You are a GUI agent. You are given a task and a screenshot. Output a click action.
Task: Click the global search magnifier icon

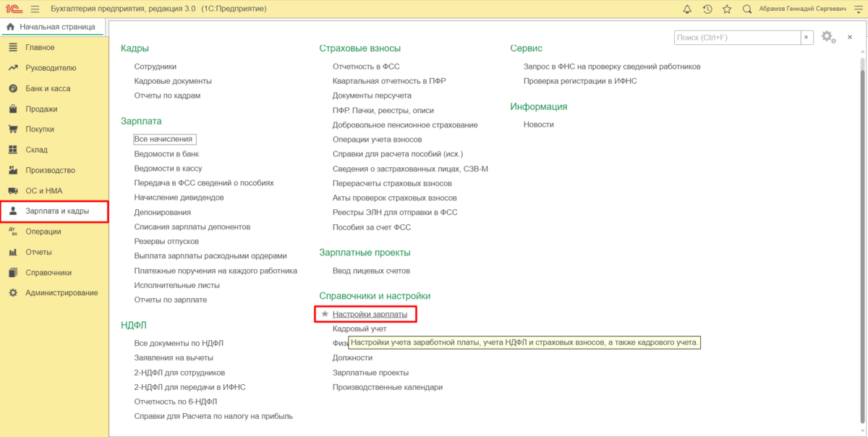747,9
